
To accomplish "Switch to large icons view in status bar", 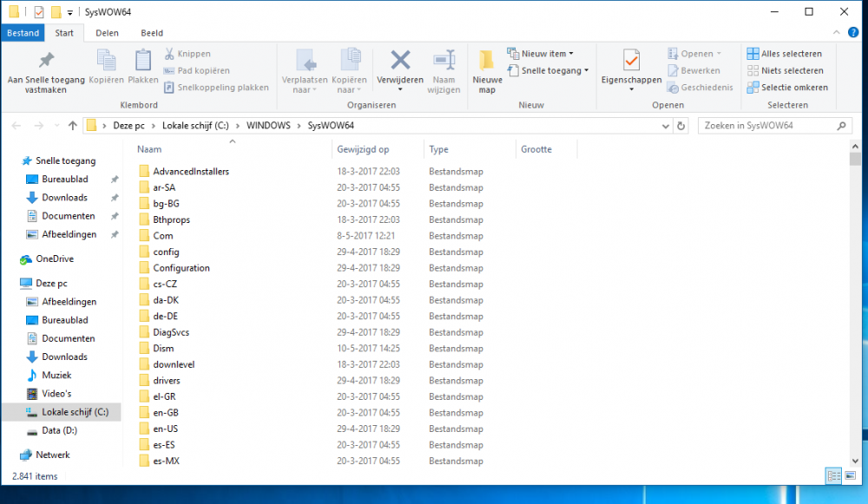I will (851, 475).
